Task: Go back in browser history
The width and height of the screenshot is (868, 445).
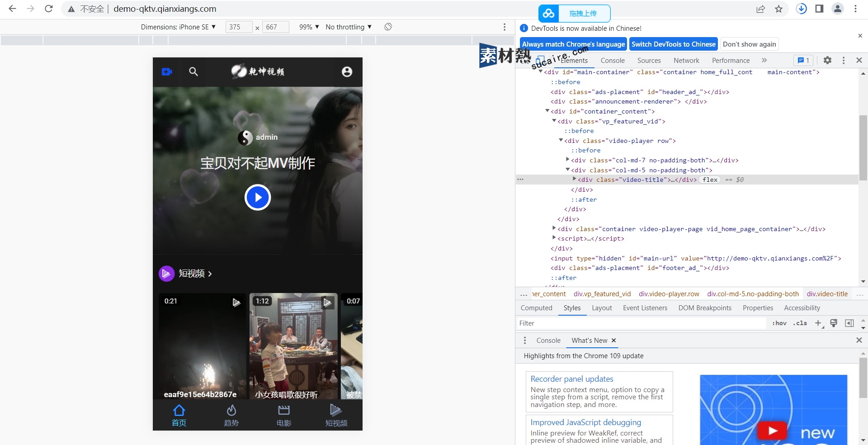Action: 12,9
